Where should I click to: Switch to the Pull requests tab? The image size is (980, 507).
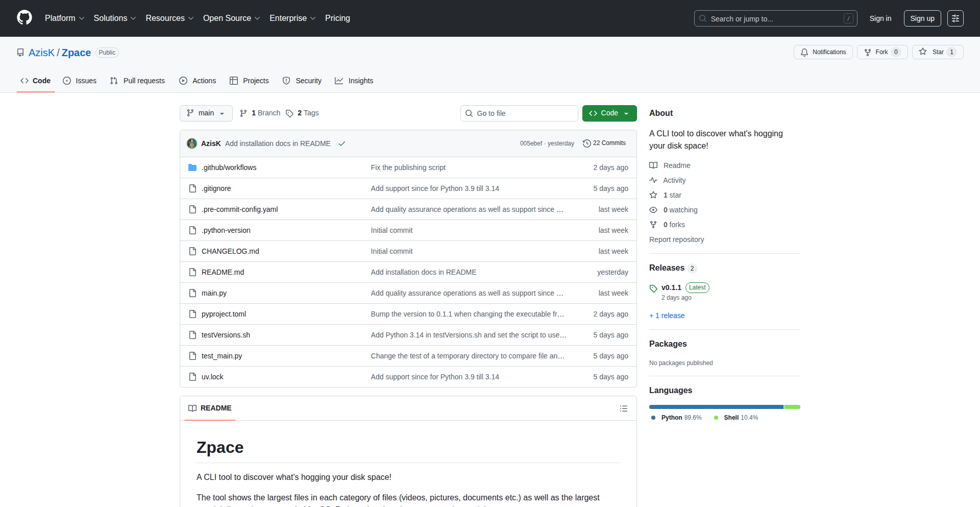(137, 81)
